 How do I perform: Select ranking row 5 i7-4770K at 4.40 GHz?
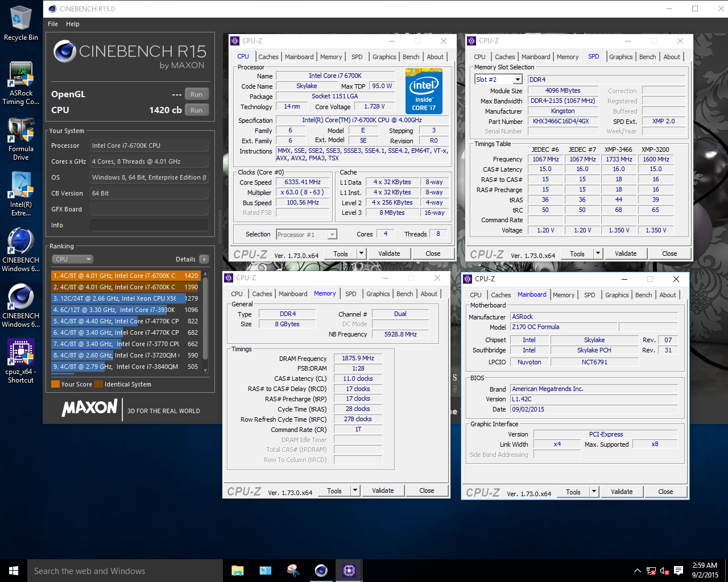pos(126,321)
